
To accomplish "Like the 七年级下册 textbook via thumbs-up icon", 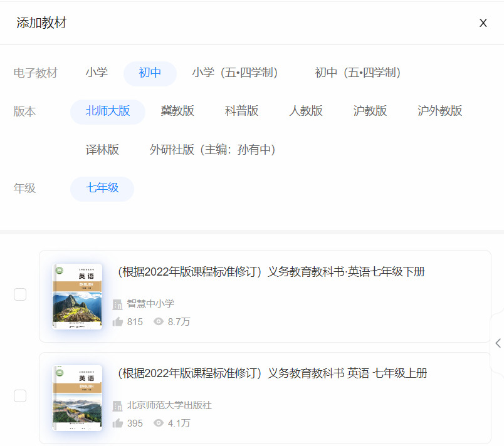I will click(119, 321).
